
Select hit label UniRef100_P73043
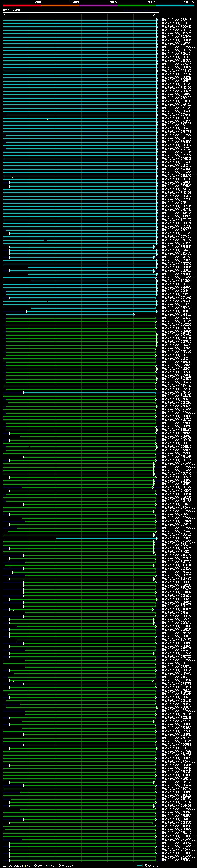pyautogui.click(x=177, y=531)
